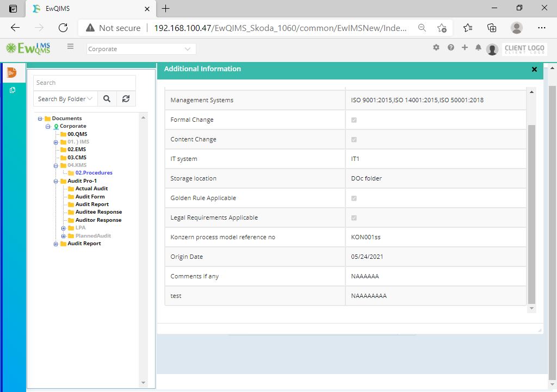Select the Actual Audit folder
Image resolution: width=557 pixels, height=392 pixels.
91,188
